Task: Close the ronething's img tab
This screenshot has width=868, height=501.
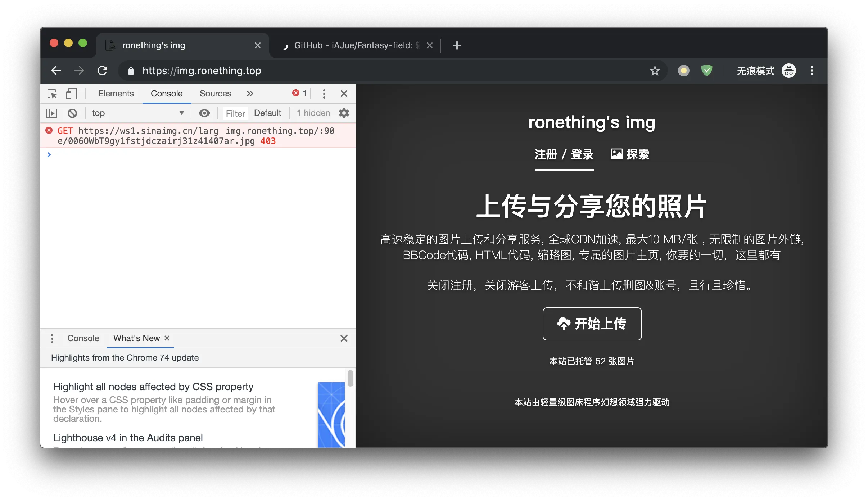Action: (257, 45)
